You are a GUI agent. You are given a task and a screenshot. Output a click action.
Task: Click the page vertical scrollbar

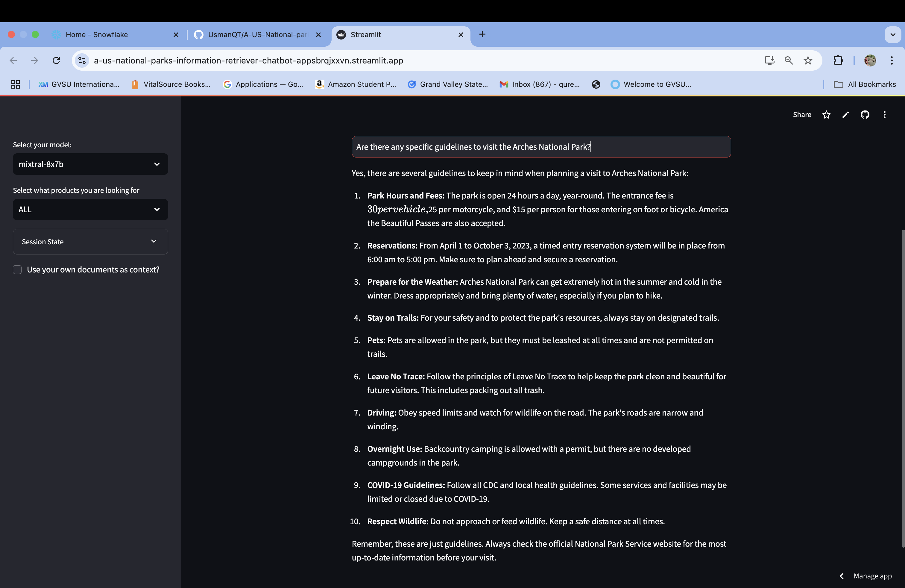903,388
